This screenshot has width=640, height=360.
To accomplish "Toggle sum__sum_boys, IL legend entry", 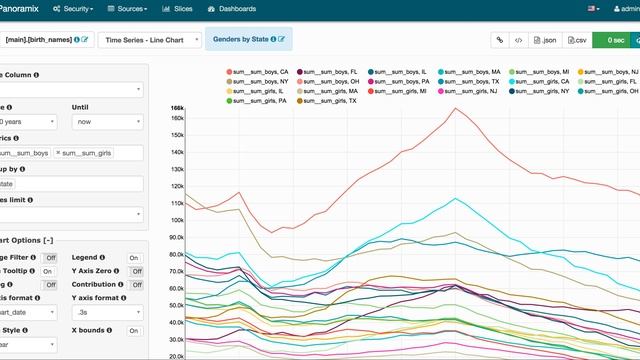I will [x=397, y=72].
